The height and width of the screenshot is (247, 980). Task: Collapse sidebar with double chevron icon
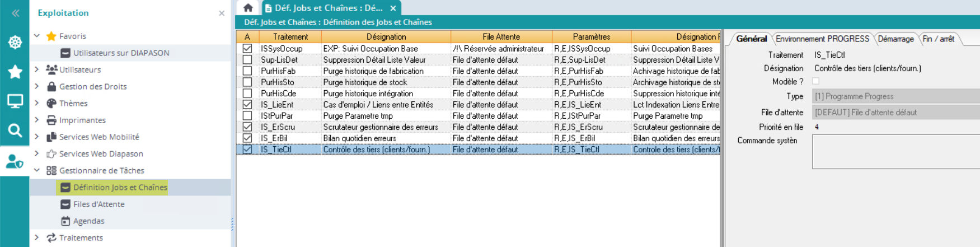tap(15, 13)
